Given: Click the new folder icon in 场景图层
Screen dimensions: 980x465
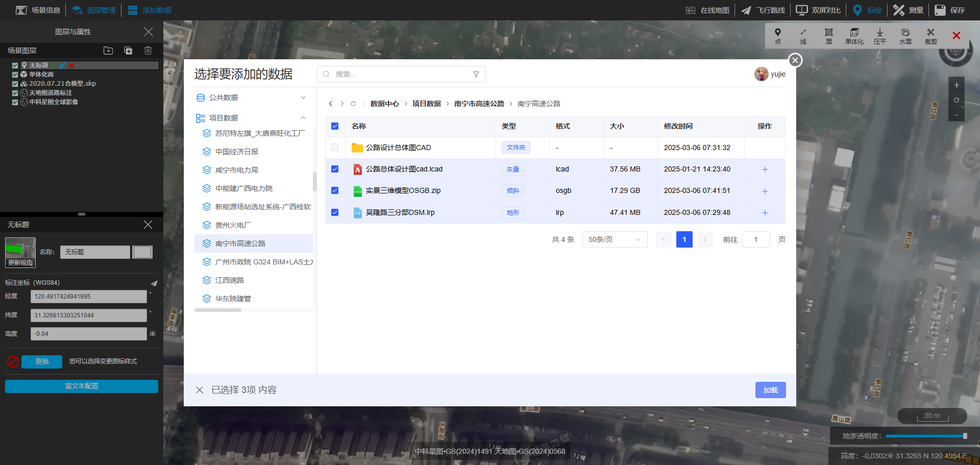Looking at the screenshot, I should (x=108, y=51).
